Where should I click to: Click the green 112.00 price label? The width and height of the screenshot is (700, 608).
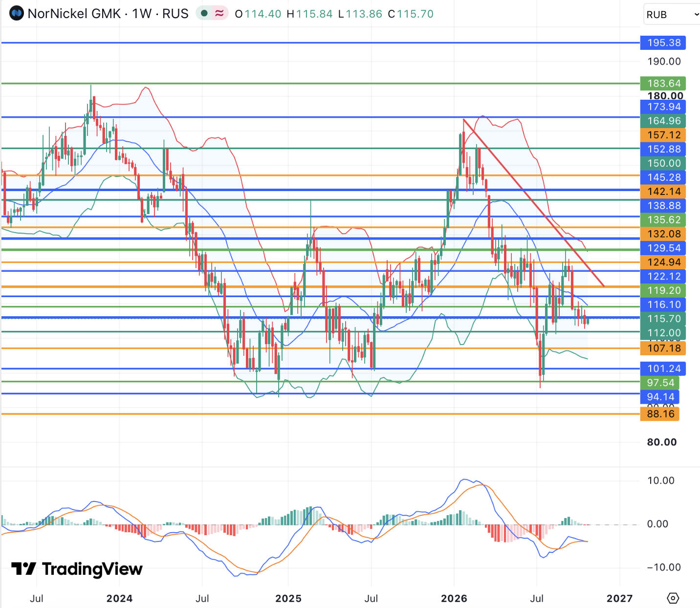pos(663,333)
